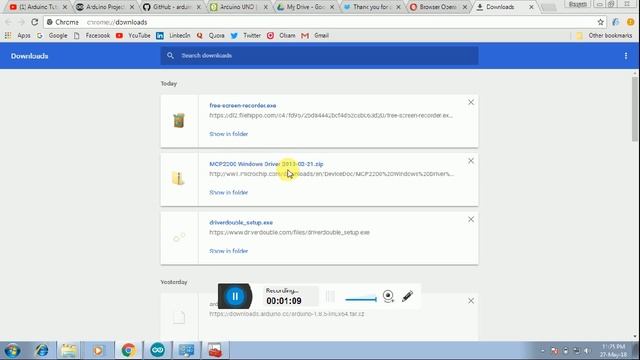Remove free-screen-recorder.exe from list
Image resolution: width=640 pixels, height=360 pixels.
click(471, 102)
